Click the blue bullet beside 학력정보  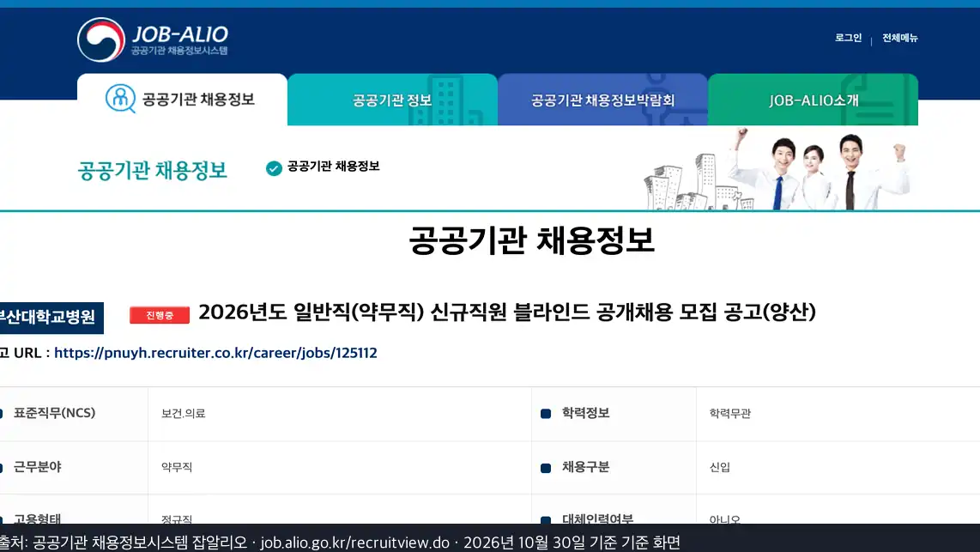pyautogui.click(x=546, y=414)
